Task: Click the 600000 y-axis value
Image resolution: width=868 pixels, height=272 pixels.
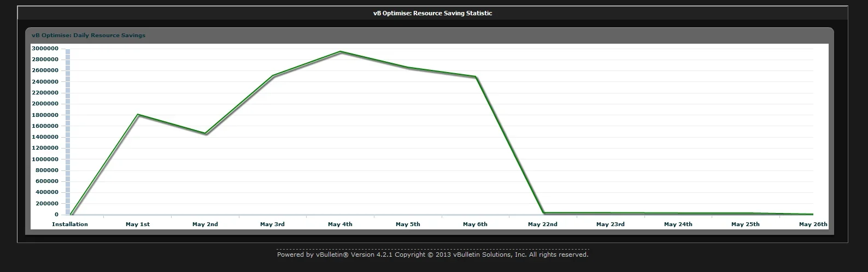Action: (x=46, y=181)
